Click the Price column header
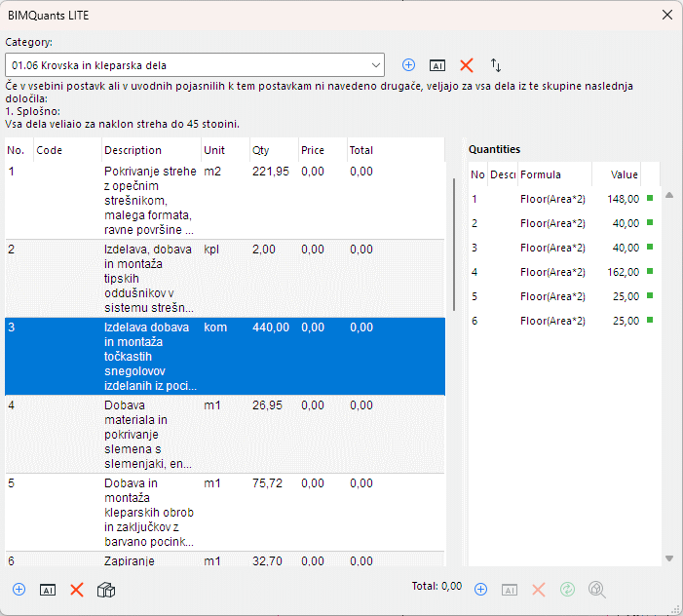 pyautogui.click(x=323, y=150)
